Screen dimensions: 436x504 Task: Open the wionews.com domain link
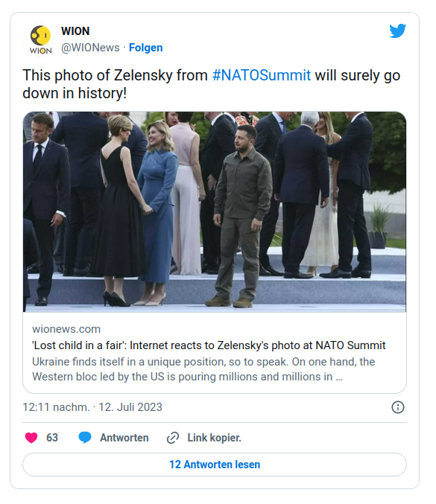[66, 329]
